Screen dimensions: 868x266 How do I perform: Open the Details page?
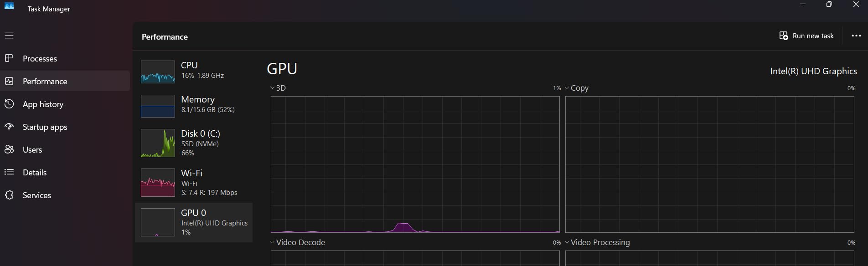pyautogui.click(x=35, y=173)
